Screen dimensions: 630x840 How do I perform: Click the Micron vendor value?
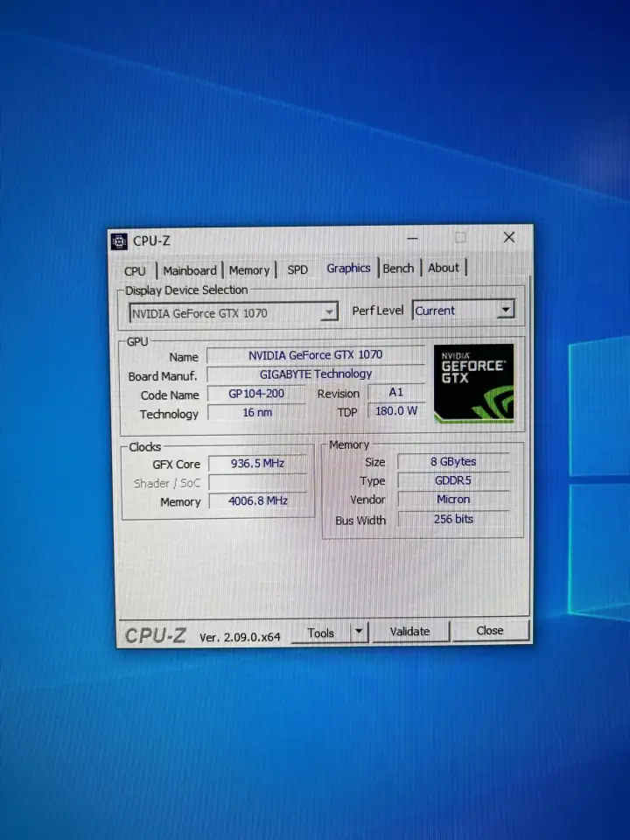(453, 500)
